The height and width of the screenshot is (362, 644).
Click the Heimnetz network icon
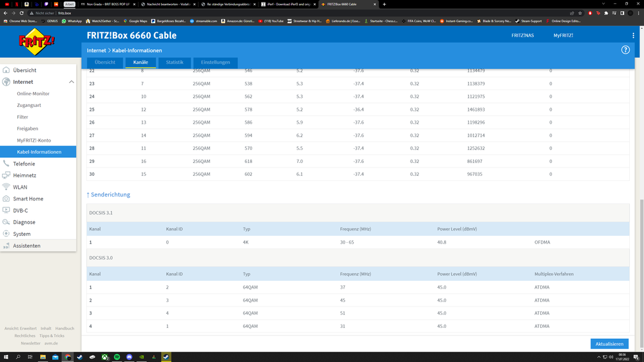click(x=6, y=175)
